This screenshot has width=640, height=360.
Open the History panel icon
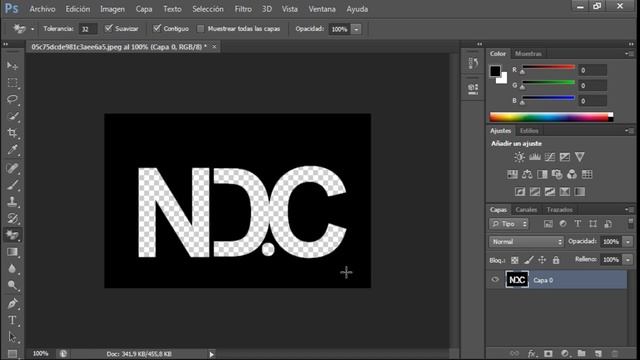pyautogui.click(x=473, y=63)
